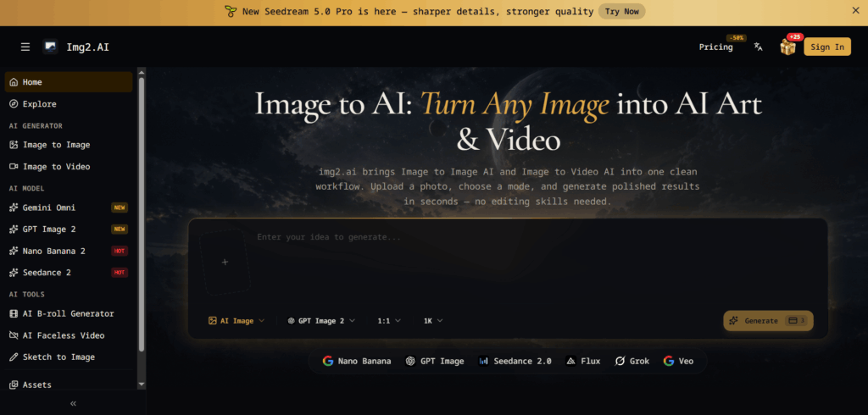Select the Nano Banana chip
This screenshot has width=868, height=415.
coord(357,361)
